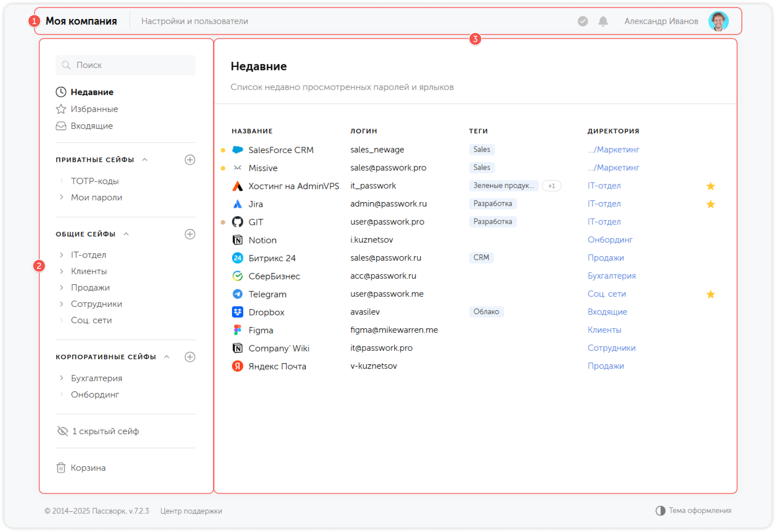Click the user name Александр Иванов
The height and width of the screenshot is (532, 776).
click(x=661, y=21)
